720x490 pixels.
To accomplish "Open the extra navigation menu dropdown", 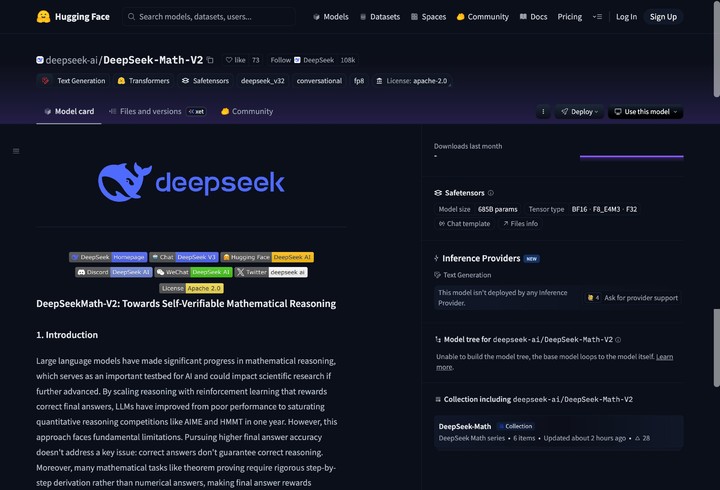I will [x=597, y=17].
